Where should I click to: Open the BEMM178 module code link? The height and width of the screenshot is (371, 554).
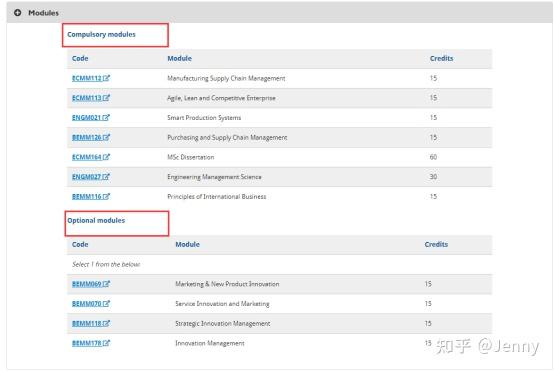[87, 343]
